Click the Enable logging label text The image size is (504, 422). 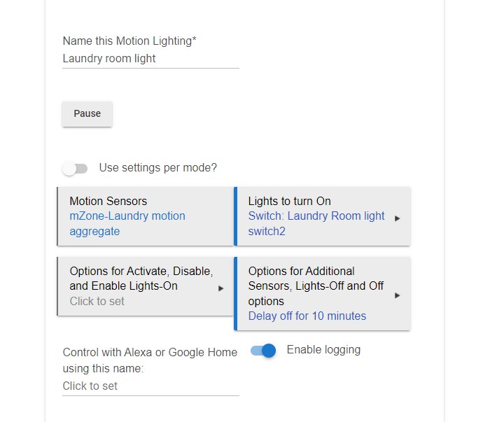[323, 350]
